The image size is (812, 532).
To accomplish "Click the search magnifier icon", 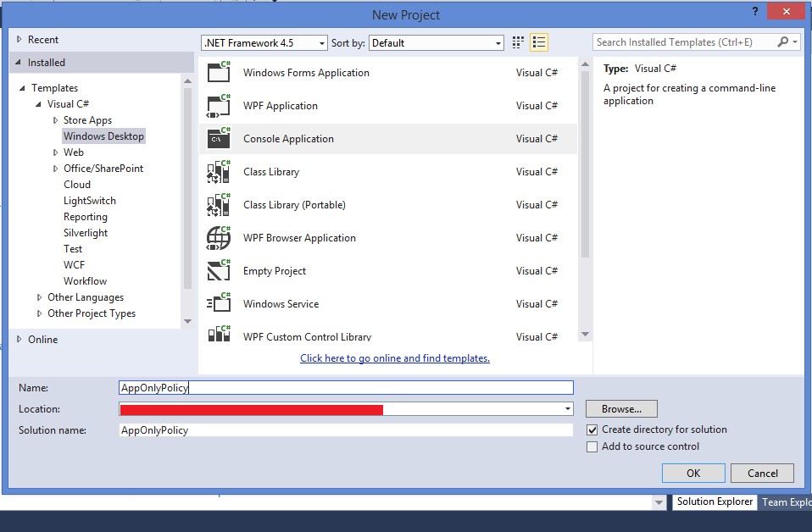I will pyautogui.click(x=783, y=42).
